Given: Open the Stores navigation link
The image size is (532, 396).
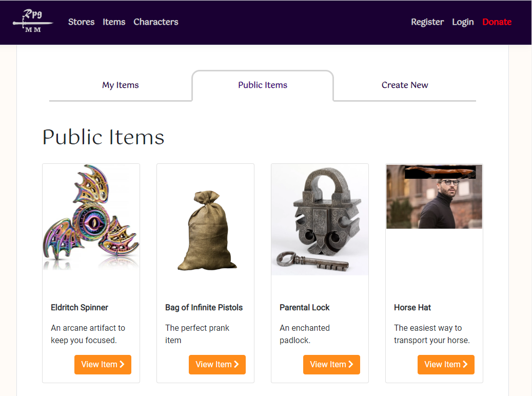Looking at the screenshot, I should (x=81, y=22).
